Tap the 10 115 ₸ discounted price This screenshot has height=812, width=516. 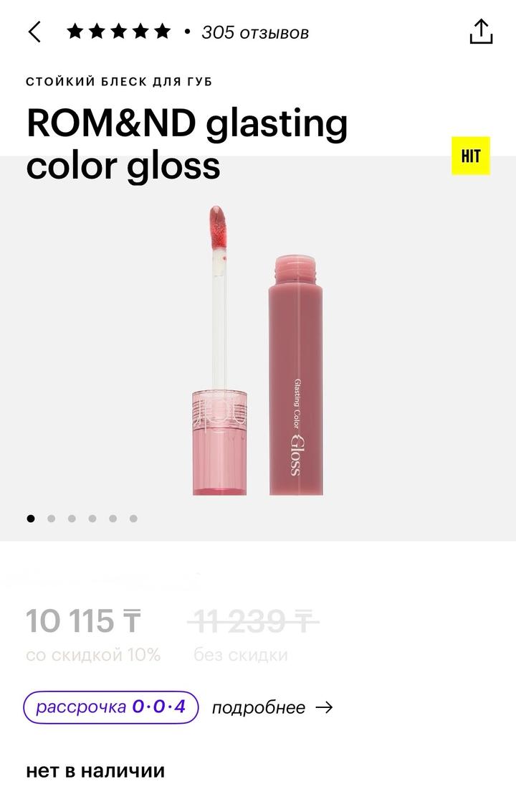click(83, 620)
